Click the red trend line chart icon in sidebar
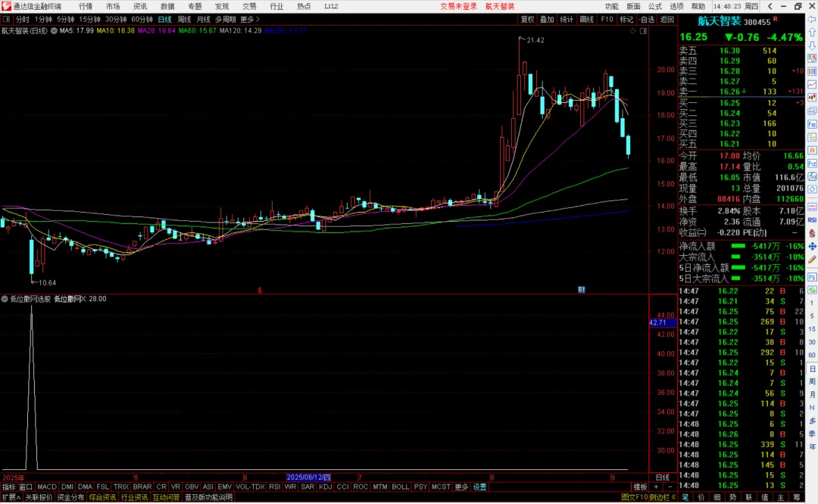The height and width of the screenshot is (504, 818). [812, 85]
